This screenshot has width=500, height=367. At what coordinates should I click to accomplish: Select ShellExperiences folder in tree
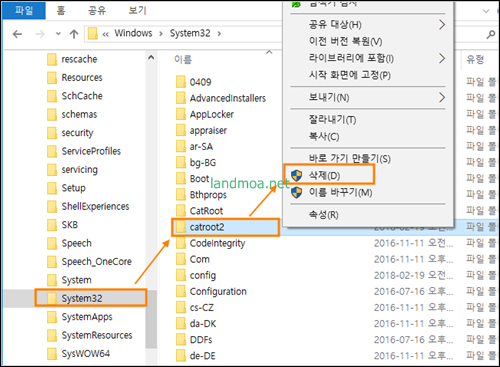tap(95, 206)
